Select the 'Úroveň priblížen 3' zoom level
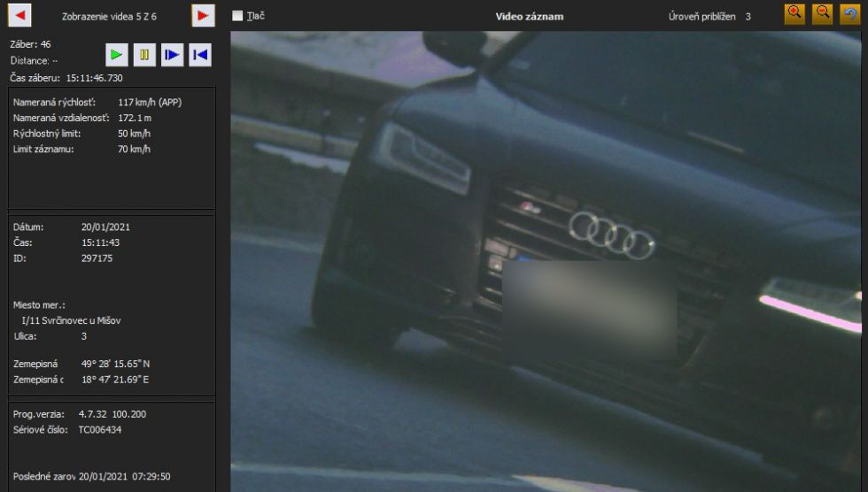 coord(709,17)
